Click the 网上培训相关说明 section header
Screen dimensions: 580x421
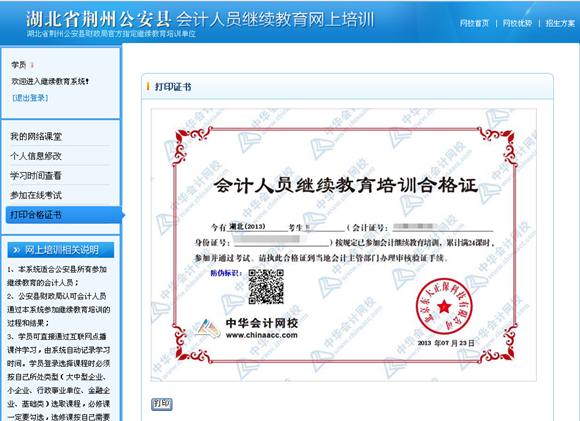click(61, 250)
